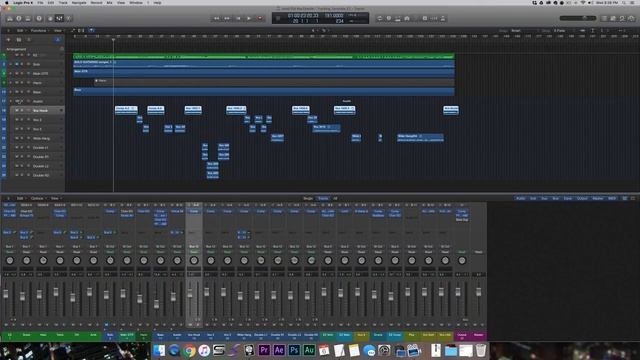Toggle the Audio filter button in the mixer
The height and width of the screenshot is (360, 640).
coord(520,198)
